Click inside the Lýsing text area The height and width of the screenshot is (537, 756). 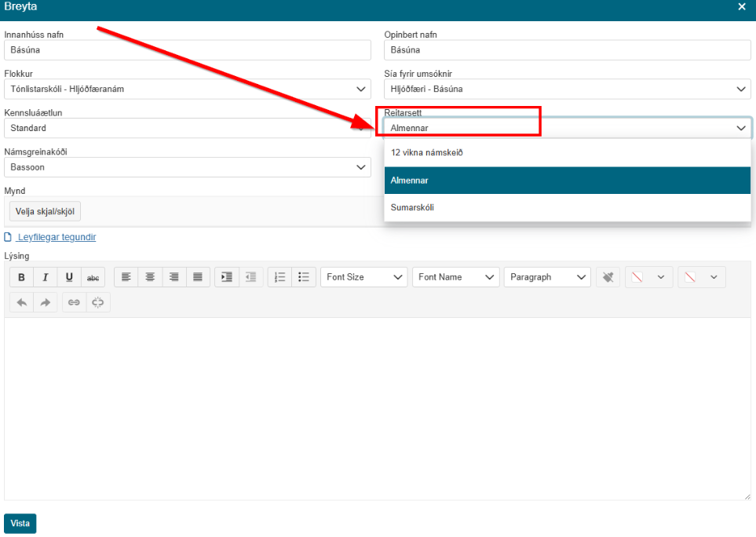point(377,409)
